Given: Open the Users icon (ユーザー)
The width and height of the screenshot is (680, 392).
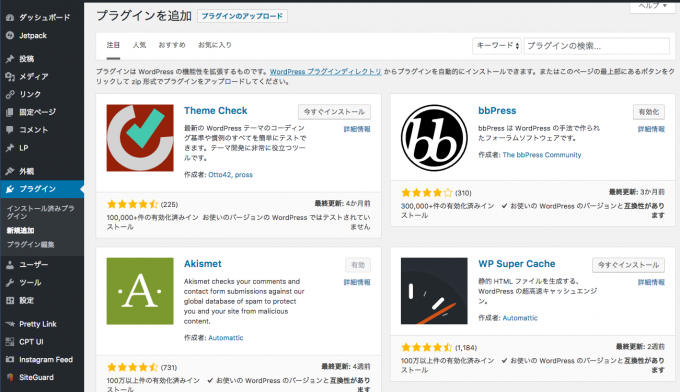Looking at the screenshot, I should click(10, 265).
